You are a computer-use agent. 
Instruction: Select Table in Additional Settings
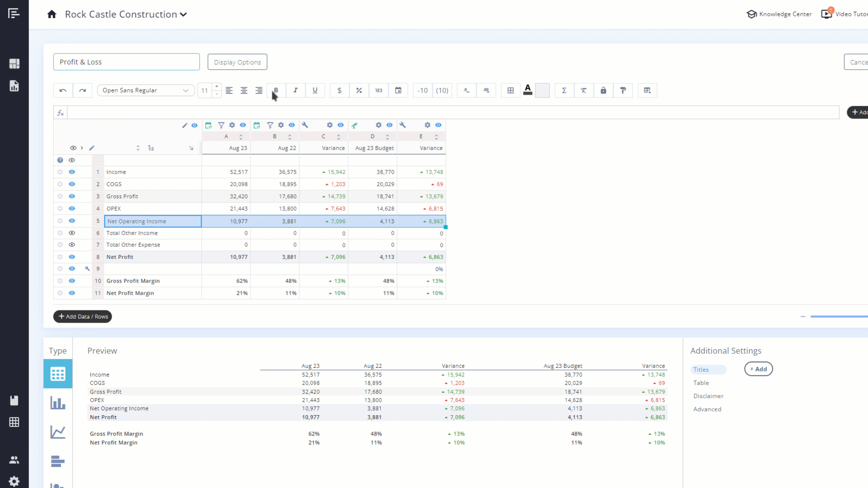701,383
